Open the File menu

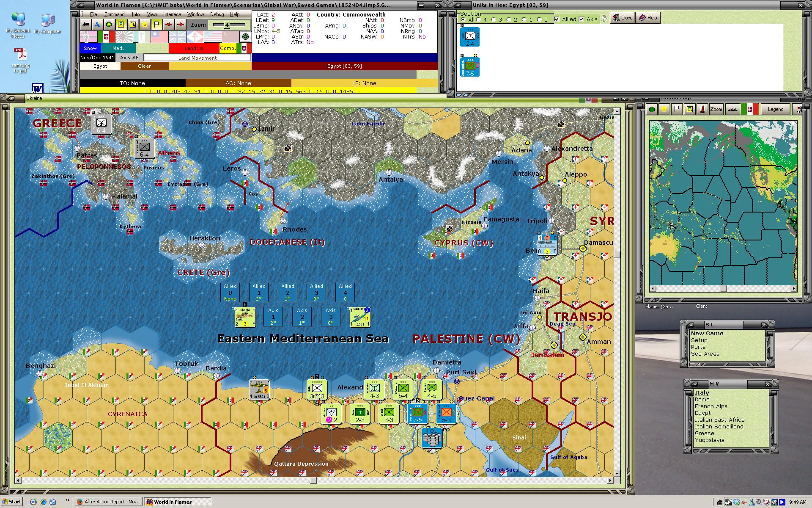93,14
